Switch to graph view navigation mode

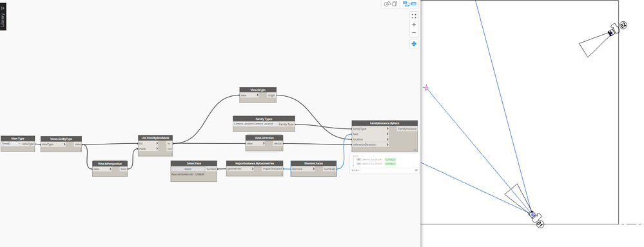pos(409,4)
